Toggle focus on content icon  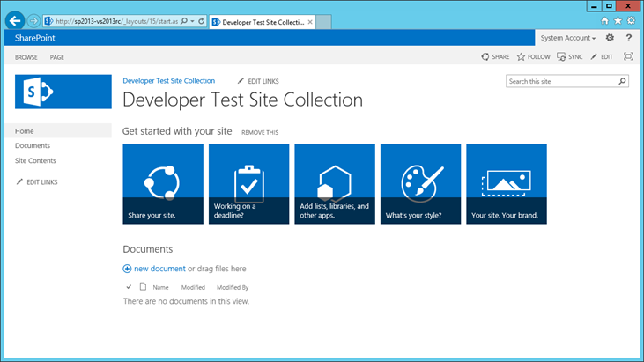point(628,57)
